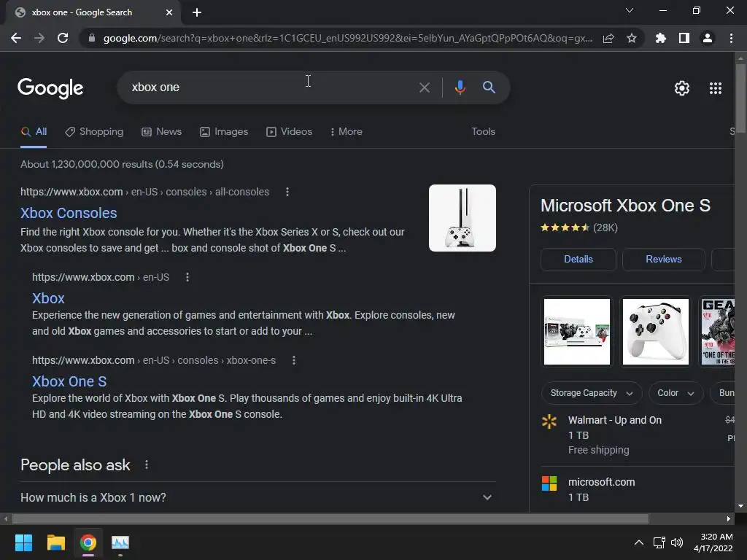Viewport: 747px width, 560px height.
Task: Bookmark this page with the star icon
Action: click(x=632, y=38)
